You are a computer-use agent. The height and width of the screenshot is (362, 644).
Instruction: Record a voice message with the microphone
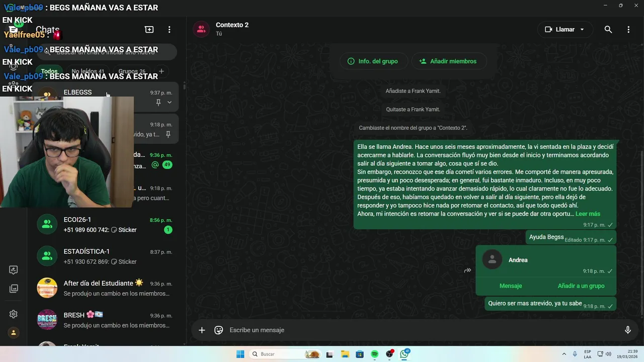coord(627,330)
